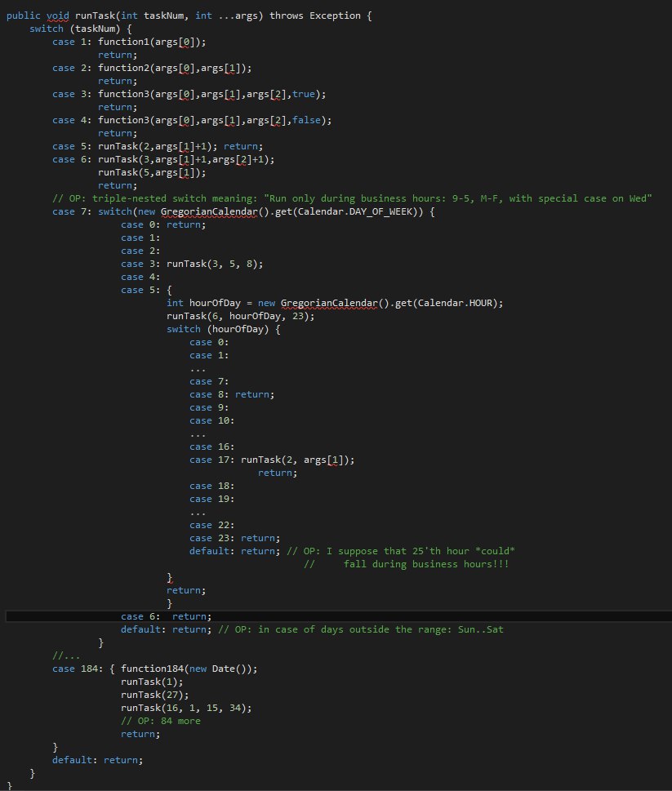Image resolution: width=672 pixels, height=791 pixels.
Task: Click the 'runTask(3, 5, 8);' call
Action: [215, 264]
